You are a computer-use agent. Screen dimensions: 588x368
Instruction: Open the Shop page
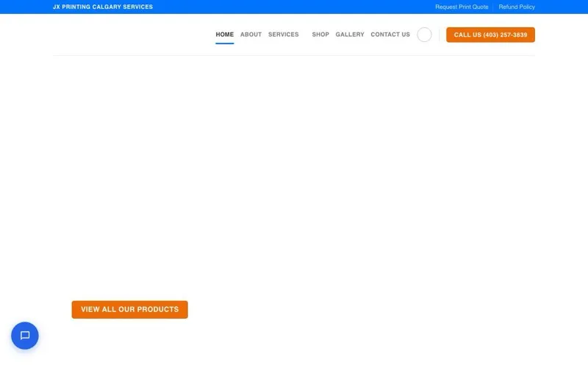[x=320, y=35]
